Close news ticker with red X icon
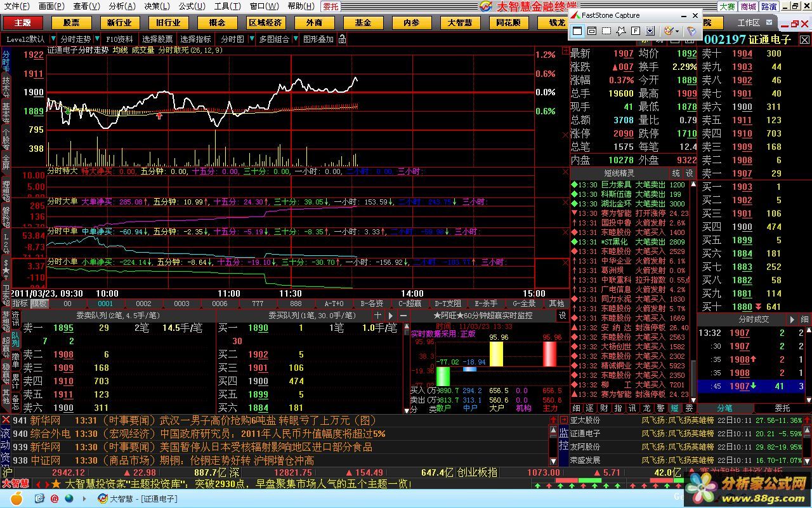Screen dimensions: 812x508 (x=6, y=420)
